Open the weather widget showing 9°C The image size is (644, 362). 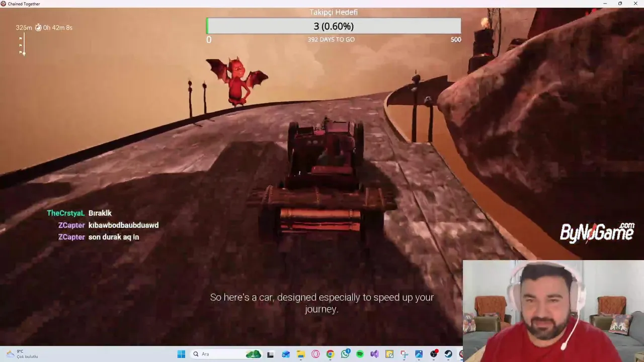coord(23,354)
